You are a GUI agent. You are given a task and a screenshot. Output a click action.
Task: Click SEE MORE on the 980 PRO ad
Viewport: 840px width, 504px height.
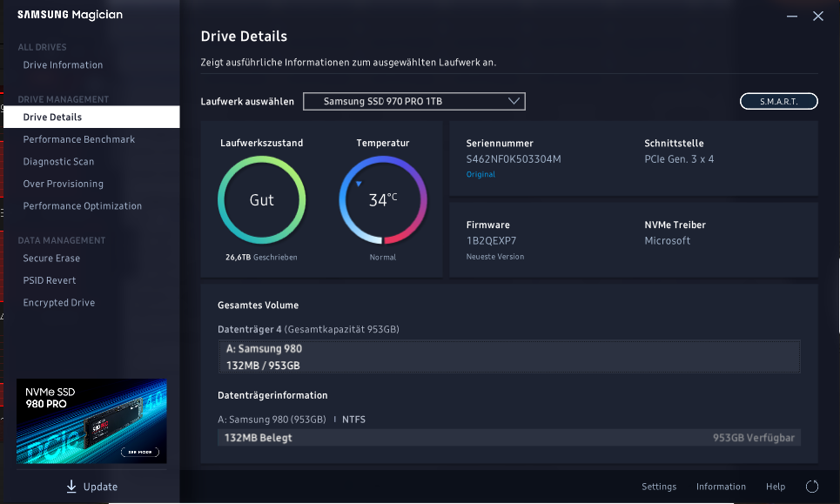pyautogui.click(x=140, y=452)
